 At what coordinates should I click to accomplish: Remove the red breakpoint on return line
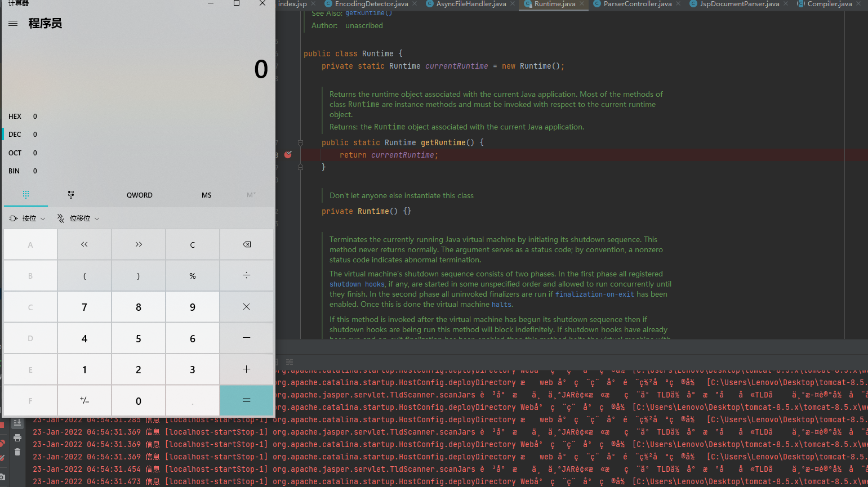pyautogui.click(x=288, y=154)
